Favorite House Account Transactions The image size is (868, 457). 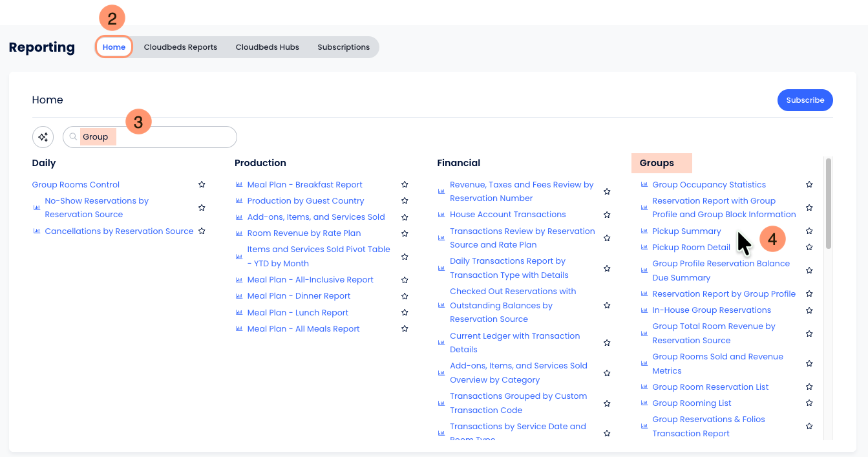(x=607, y=215)
